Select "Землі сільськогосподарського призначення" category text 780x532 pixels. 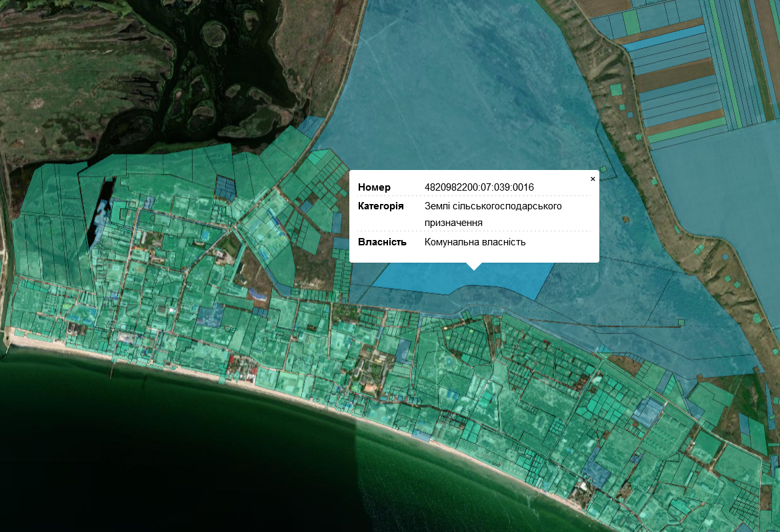click(x=493, y=213)
